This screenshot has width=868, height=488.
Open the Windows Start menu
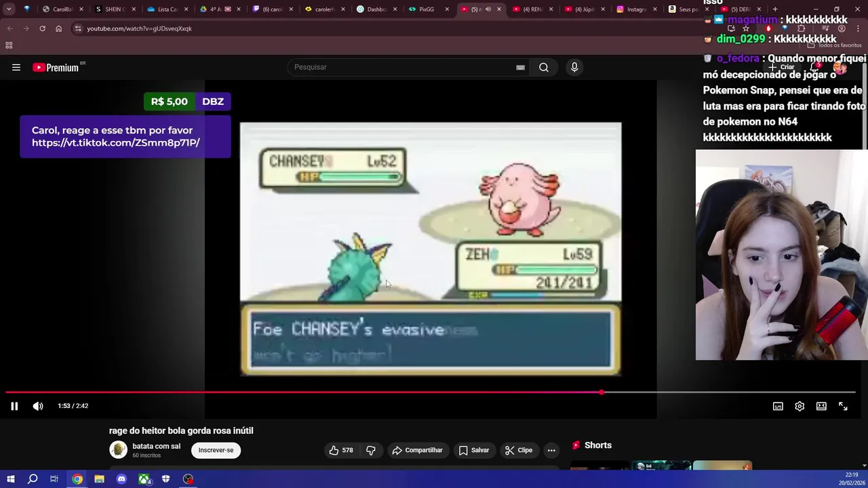pos(10,479)
